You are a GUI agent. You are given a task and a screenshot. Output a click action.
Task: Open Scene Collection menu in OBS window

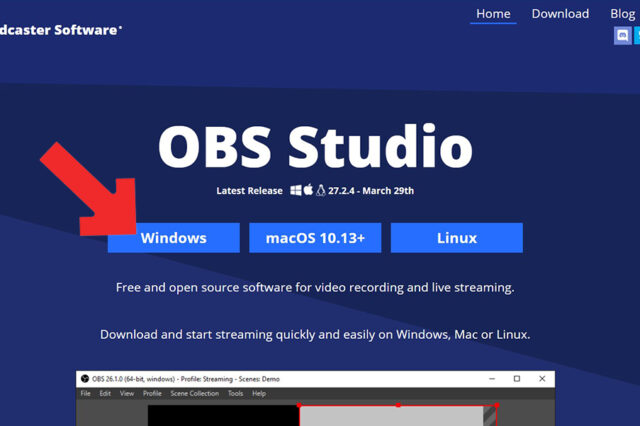click(x=195, y=393)
